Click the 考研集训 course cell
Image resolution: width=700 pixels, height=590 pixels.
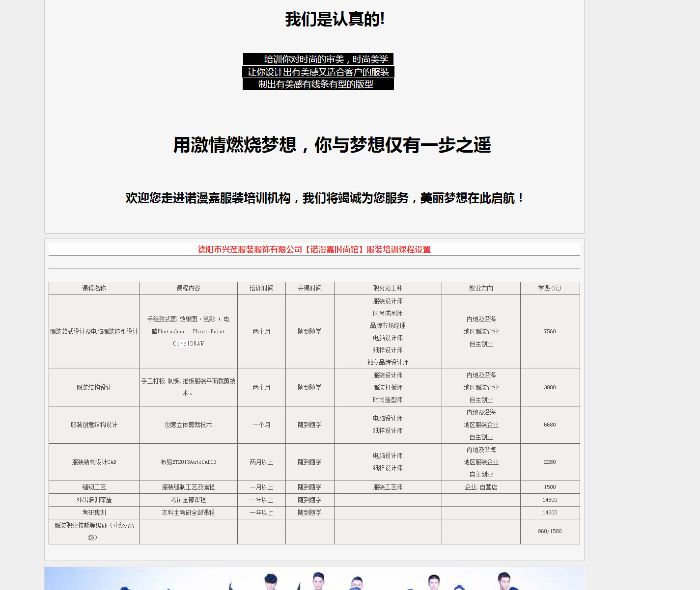point(94,513)
